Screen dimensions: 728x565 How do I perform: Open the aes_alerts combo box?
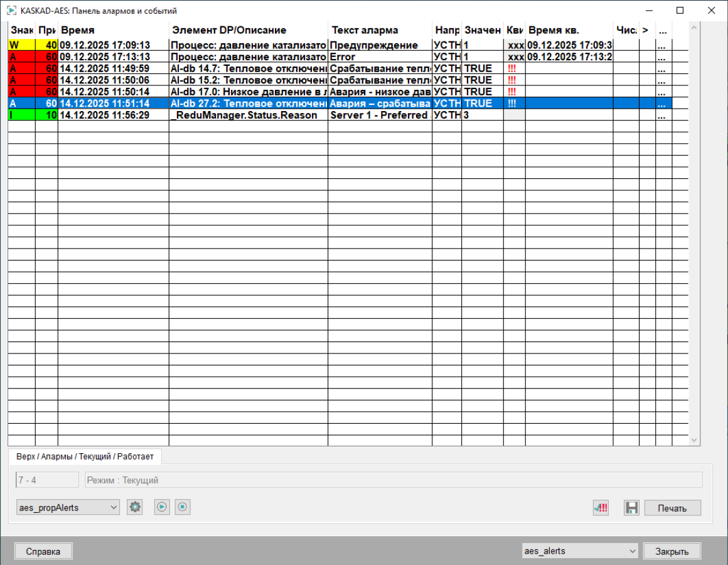pyautogui.click(x=580, y=551)
